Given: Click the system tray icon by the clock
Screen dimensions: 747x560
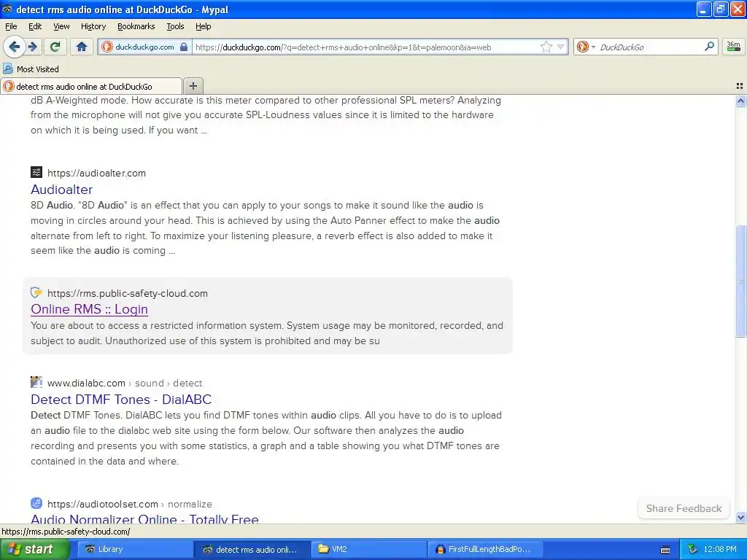Looking at the screenshot, I should 692,549.
